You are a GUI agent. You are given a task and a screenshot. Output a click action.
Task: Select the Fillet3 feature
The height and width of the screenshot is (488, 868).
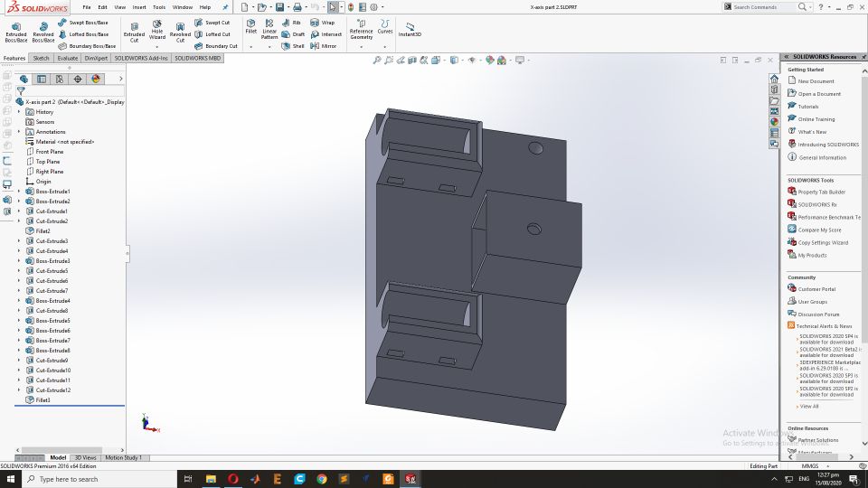tap(38, 400)
